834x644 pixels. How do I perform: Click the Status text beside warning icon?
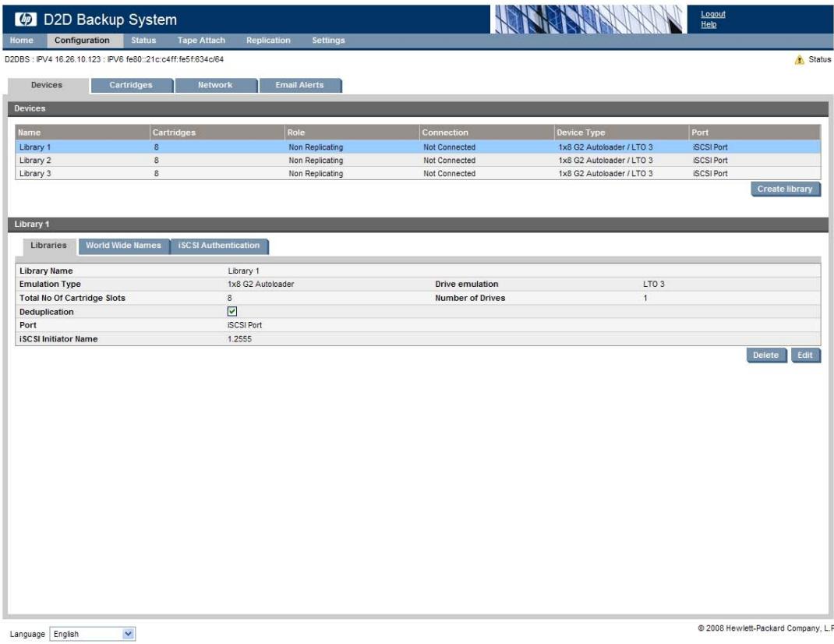tap(820, 59)
